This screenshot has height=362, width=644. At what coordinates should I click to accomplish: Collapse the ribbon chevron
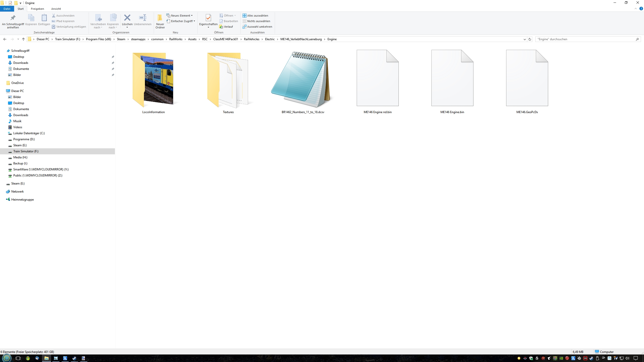[635, 9]
